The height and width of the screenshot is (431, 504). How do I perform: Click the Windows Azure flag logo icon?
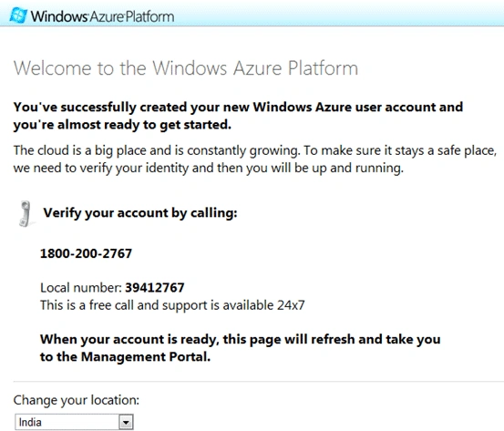coord(18,15)
